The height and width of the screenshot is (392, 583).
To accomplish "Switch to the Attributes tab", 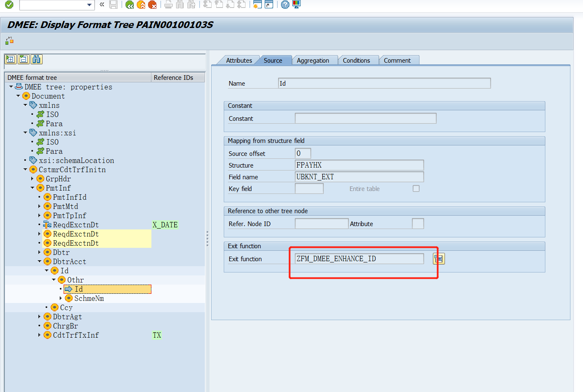I will click(x=240, y=60).
